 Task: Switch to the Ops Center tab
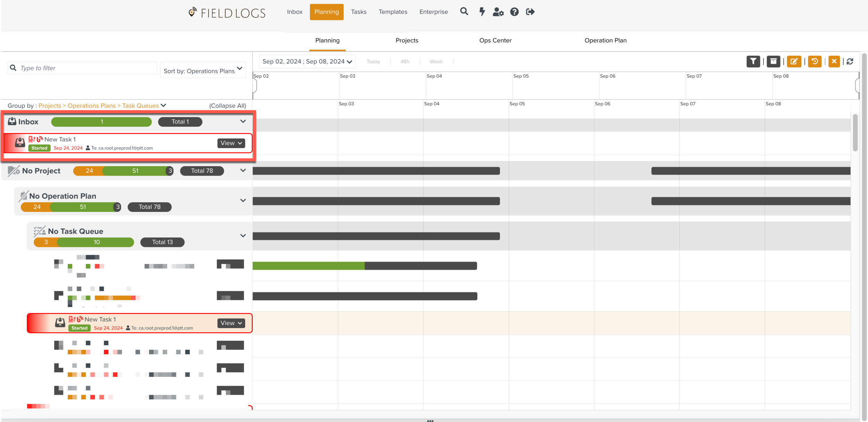[x=495, y=40]
